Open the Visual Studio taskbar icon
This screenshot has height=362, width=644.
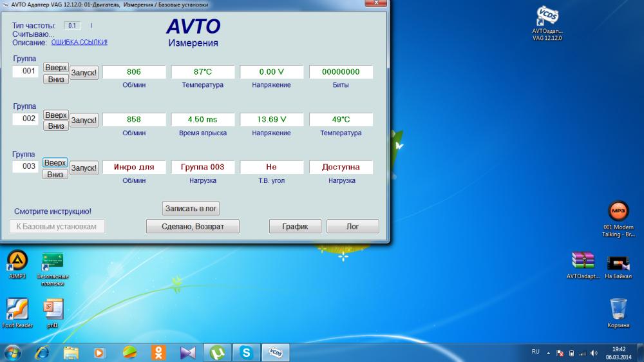[187, 353]
